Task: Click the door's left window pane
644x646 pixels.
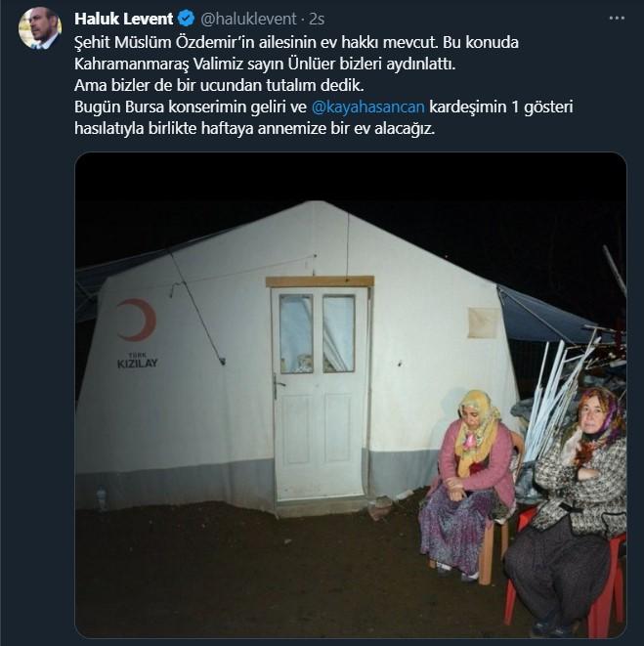Action: click(x=296, y=333)
